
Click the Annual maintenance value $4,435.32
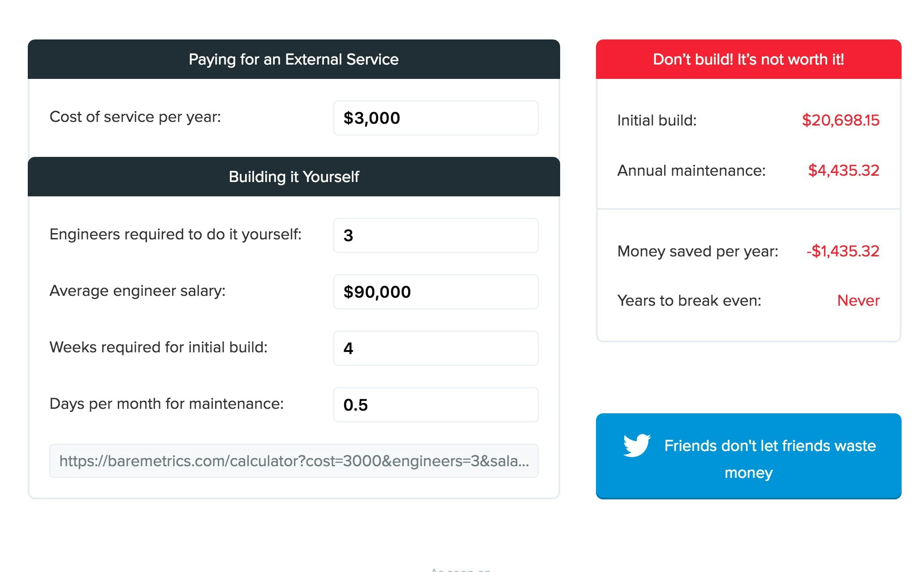pos(844,170)
